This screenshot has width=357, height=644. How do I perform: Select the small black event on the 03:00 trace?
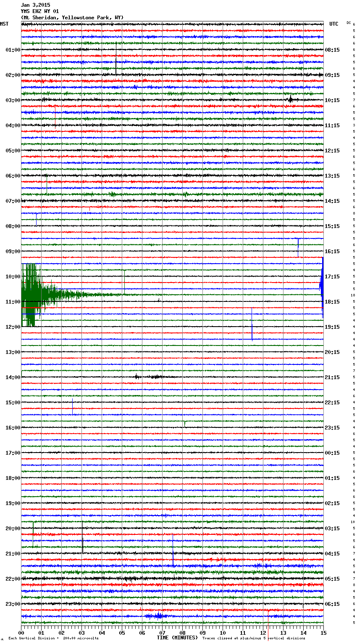(x=290, y=99)
